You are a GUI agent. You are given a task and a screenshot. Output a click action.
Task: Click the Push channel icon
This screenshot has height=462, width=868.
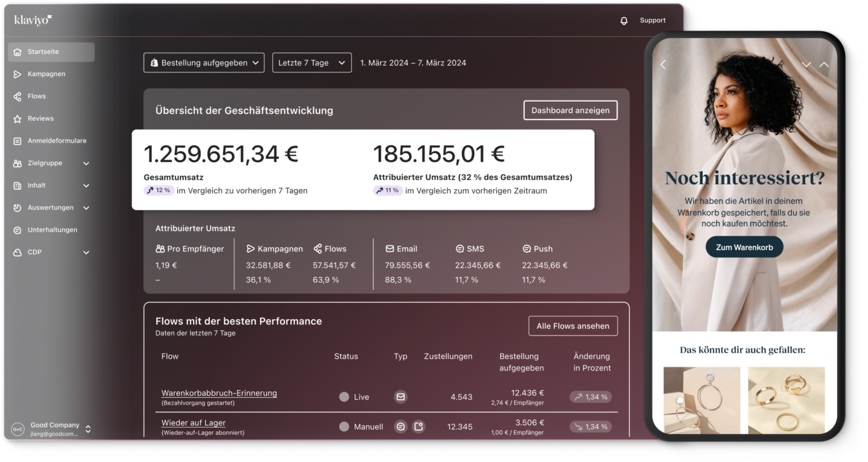(x=527, y=249)
